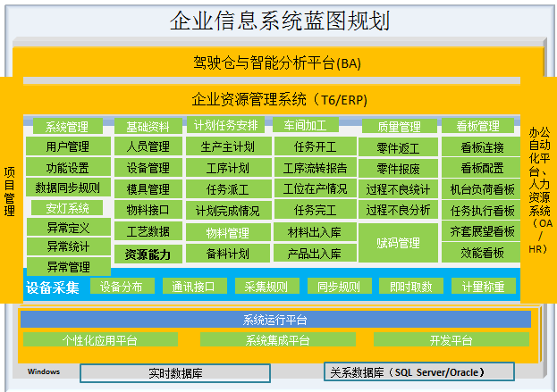
Task: Open the 材料出入库 block
Action: (x=315, y=231)
